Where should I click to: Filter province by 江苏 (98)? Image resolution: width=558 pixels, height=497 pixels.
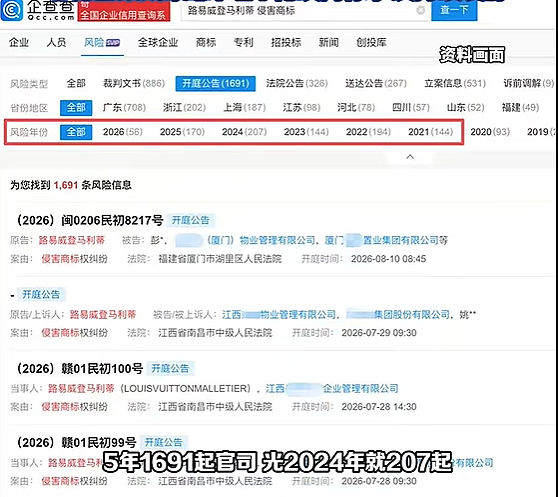tap(301, 107)
